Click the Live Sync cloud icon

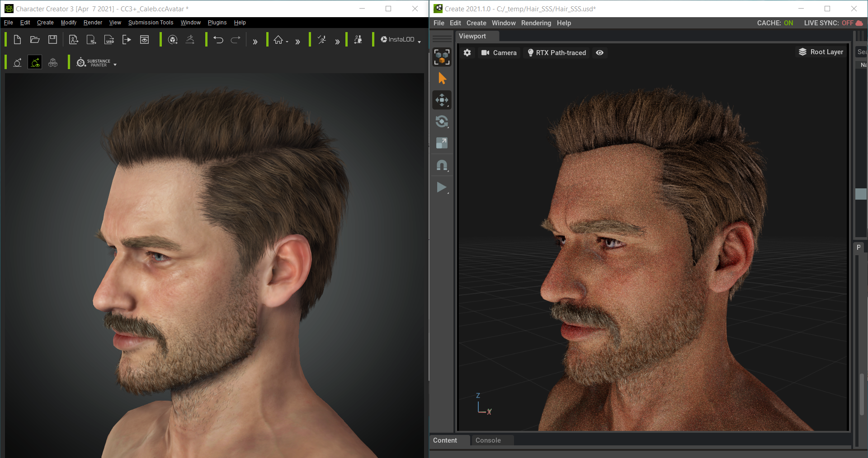click(x=859, y=23)
